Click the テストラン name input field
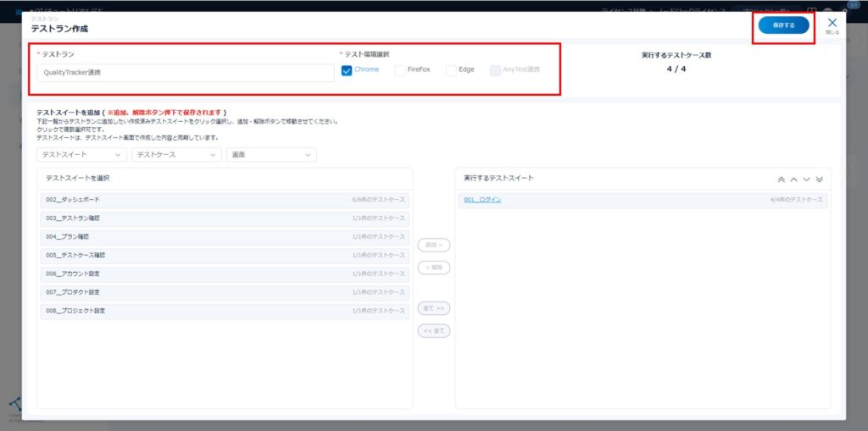The width and height of the screenshot is (868, 431). 186,73
